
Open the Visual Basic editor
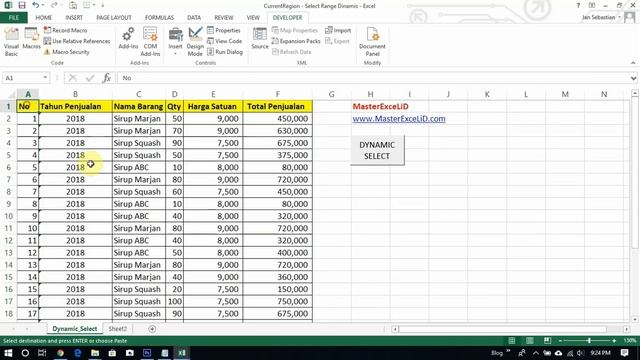pyautogui.click(x=11, y=42)
